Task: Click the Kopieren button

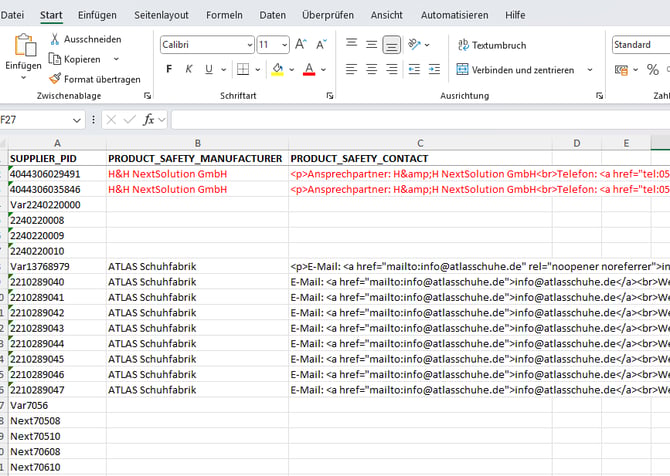Action: tap(80, 59)
